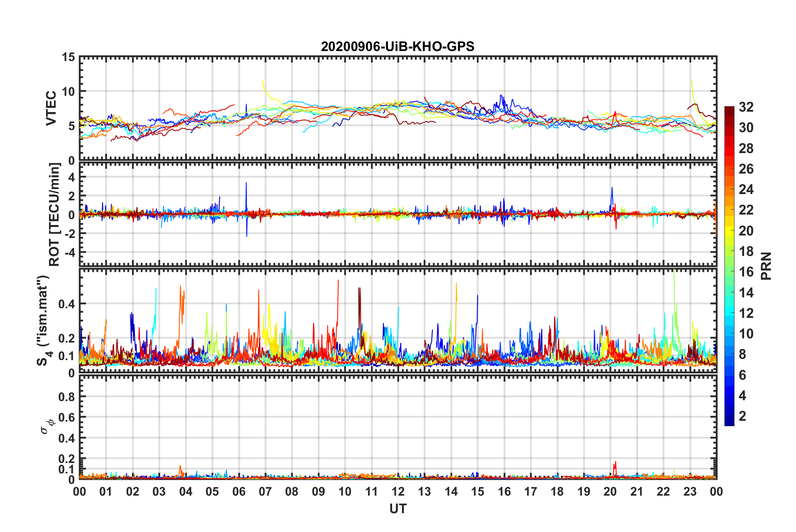Click the VTEC axis tick label 5

[72, 126]
